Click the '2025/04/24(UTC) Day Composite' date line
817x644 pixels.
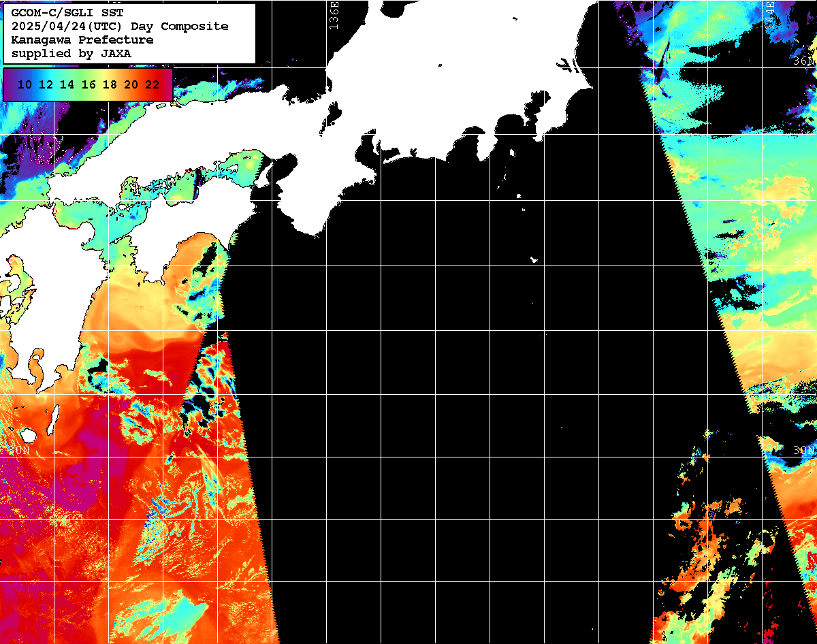[x=120, y=27]
